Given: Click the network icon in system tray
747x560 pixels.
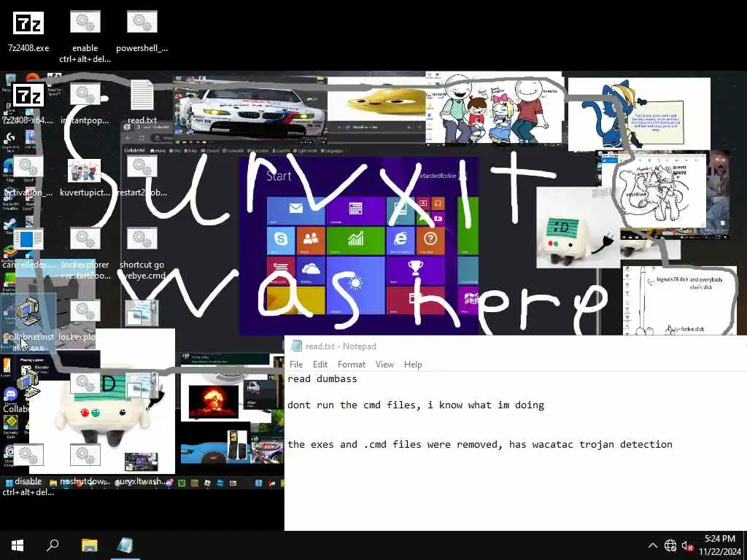Looking at the screenshot, I should tap(670, 545).
